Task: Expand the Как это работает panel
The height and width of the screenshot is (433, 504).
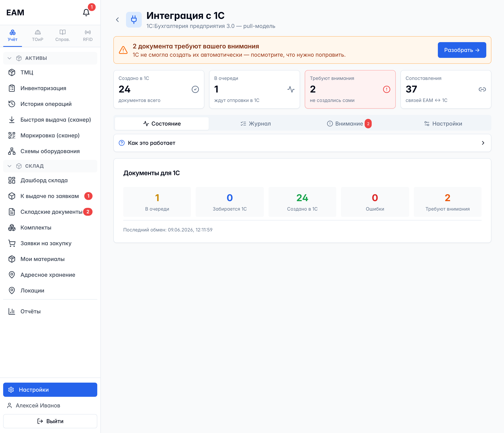Action: coord(302,143)
